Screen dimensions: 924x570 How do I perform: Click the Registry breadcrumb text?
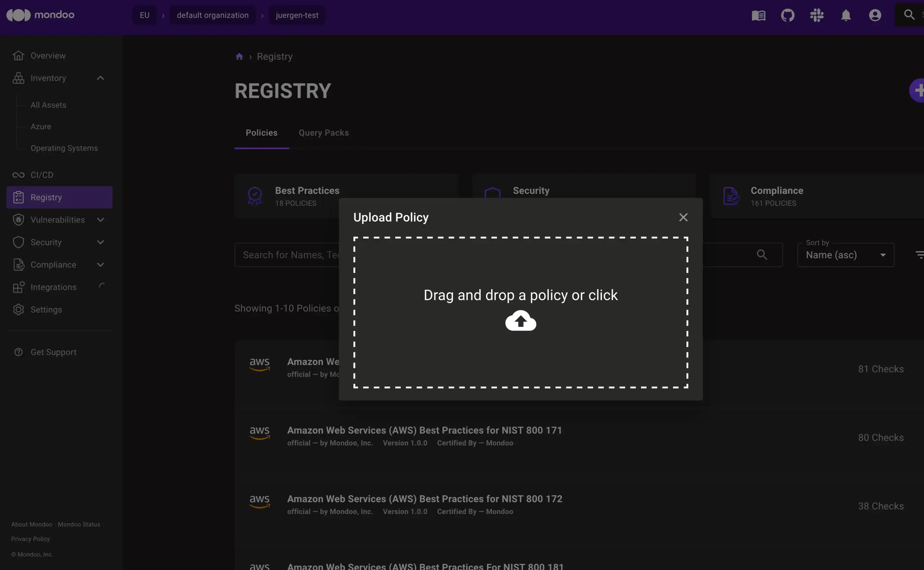pyautogui.click(x=274, y=57)
